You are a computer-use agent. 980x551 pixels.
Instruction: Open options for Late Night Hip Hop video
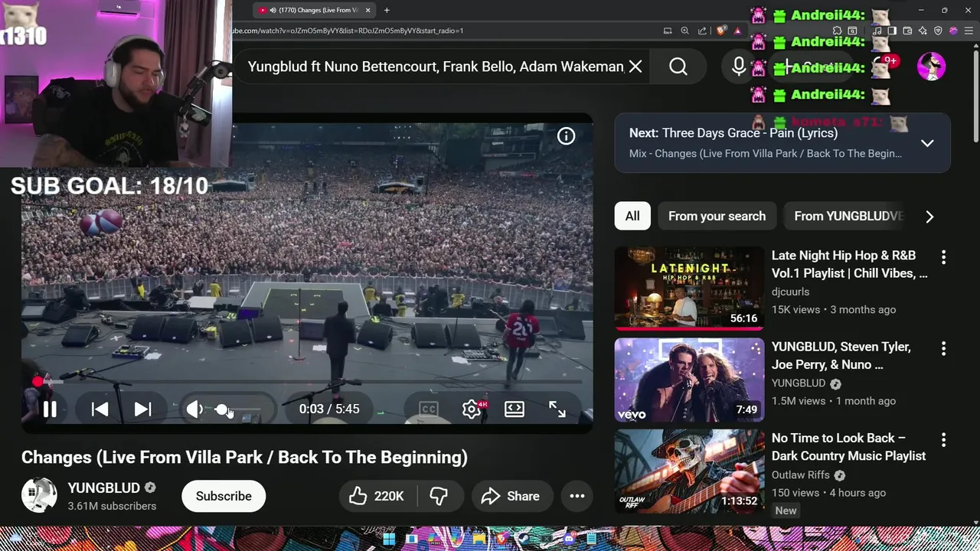943,257
